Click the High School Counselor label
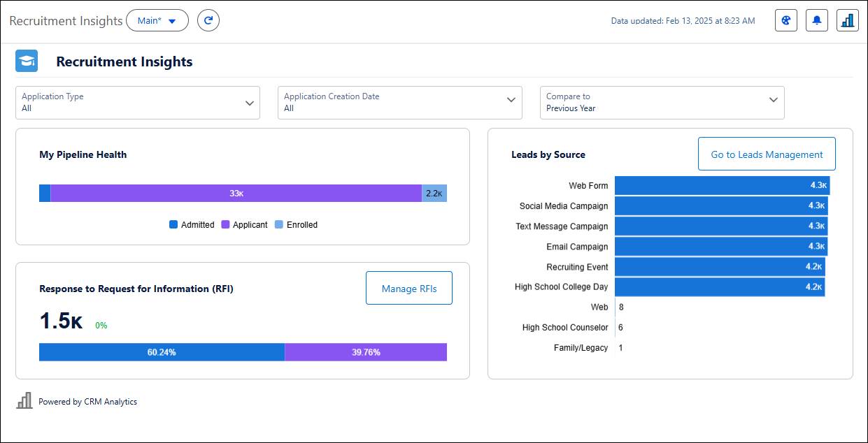 click(565, 327)
